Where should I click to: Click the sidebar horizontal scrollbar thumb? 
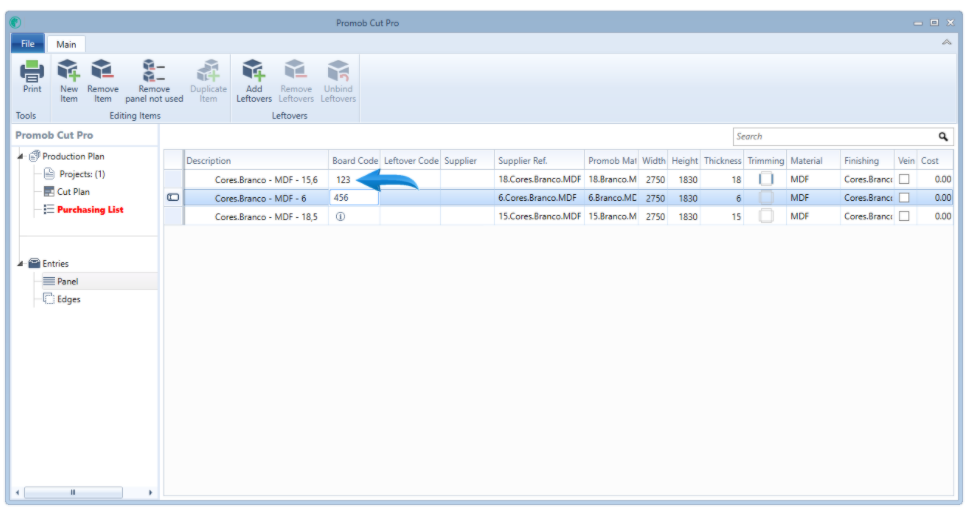click(73, 493)
